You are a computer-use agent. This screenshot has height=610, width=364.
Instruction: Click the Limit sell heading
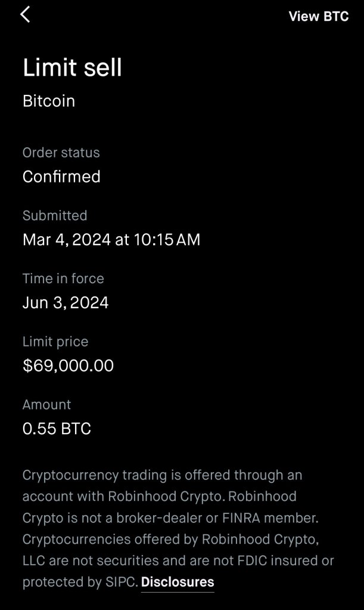72,67
